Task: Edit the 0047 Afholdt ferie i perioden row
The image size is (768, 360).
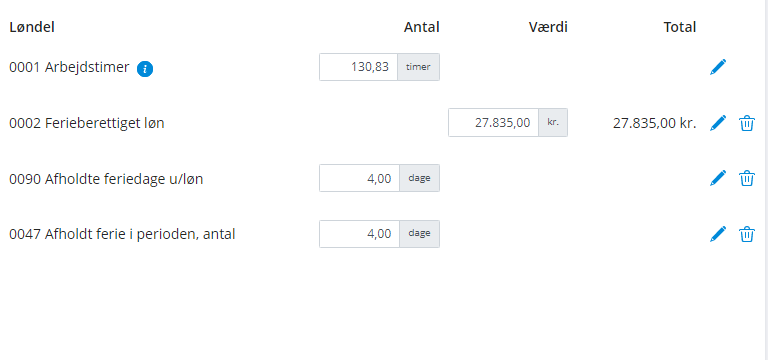Action: 718,234
